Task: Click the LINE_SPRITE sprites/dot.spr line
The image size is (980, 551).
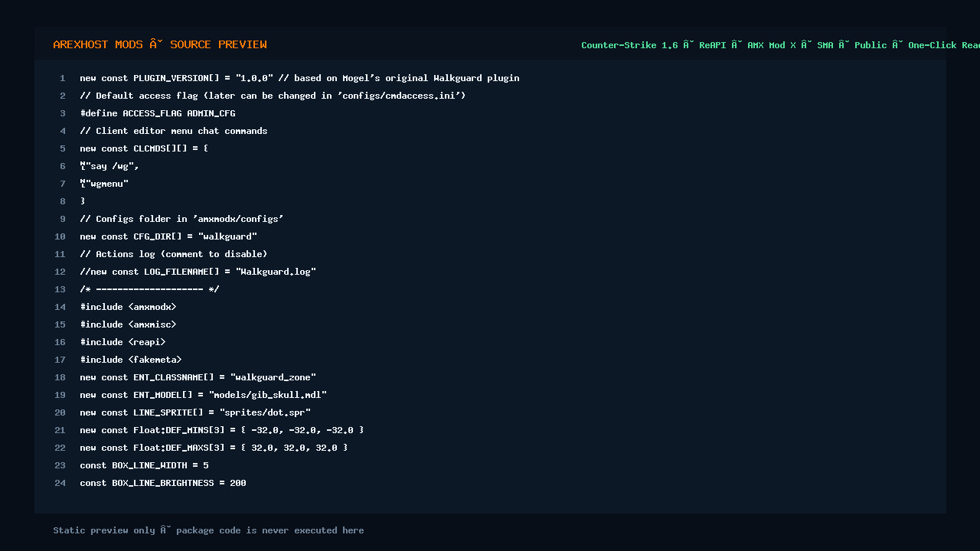Action: click(195, 412)
